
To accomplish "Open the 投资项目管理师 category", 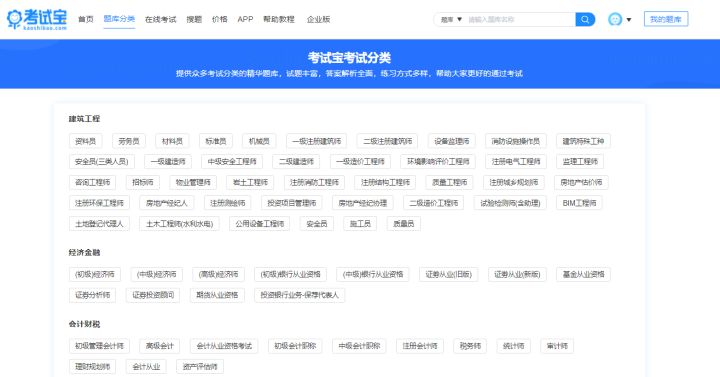I will (292, 203).
